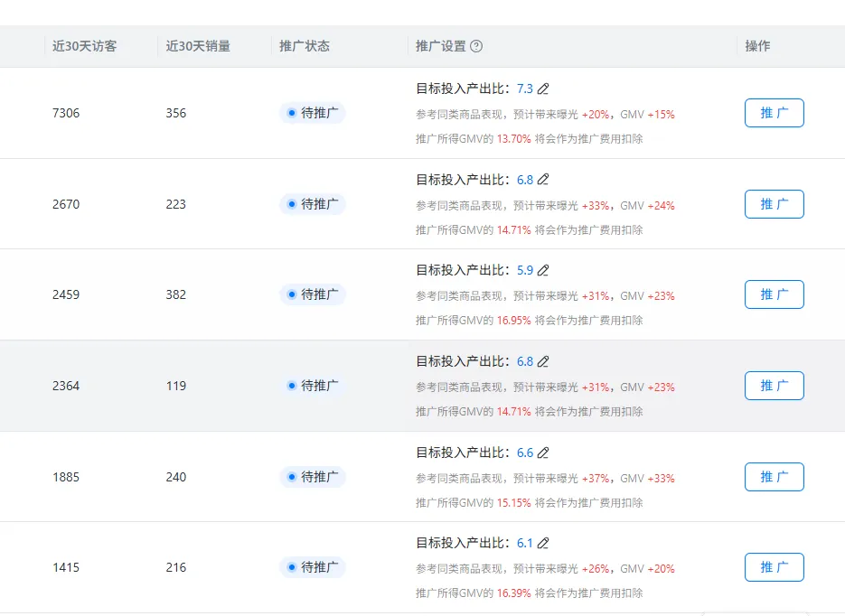Click the 待推广 status tag in first row
This screenshot has height=616, width=845.
click(313, 113)
